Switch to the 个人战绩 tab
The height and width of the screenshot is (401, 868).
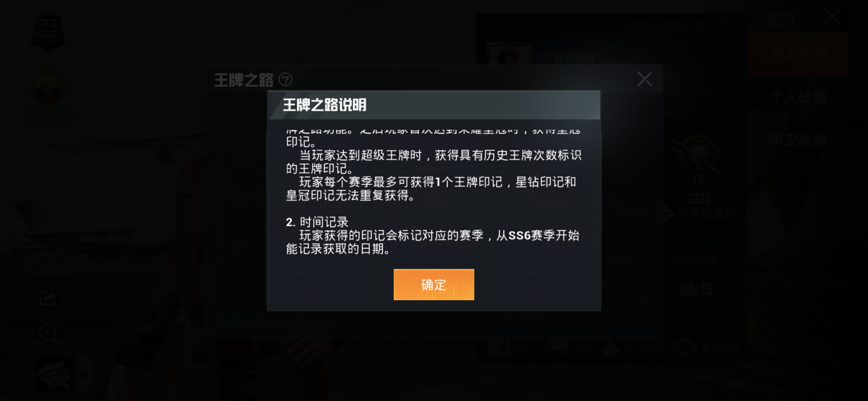pyautogui.click(x=798, y=97)
